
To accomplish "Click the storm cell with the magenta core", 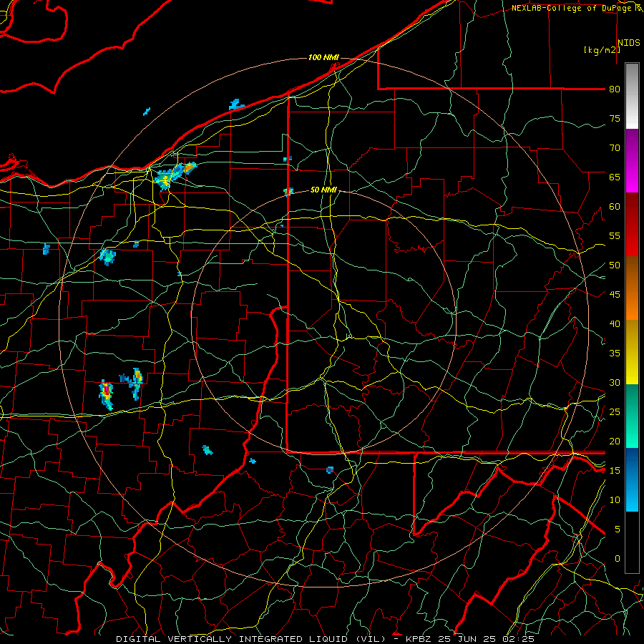I will (x=106, y=395).
